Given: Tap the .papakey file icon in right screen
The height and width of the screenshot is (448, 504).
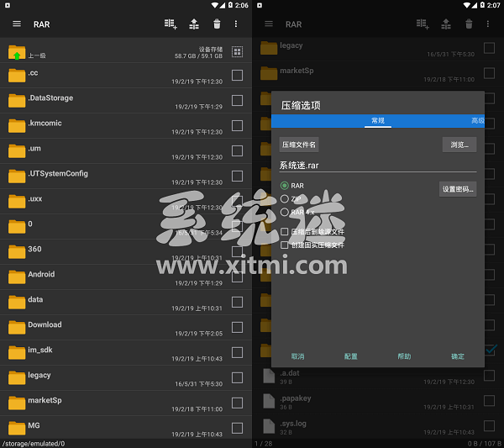Looking at the screenshot, I should click(269, 401).
